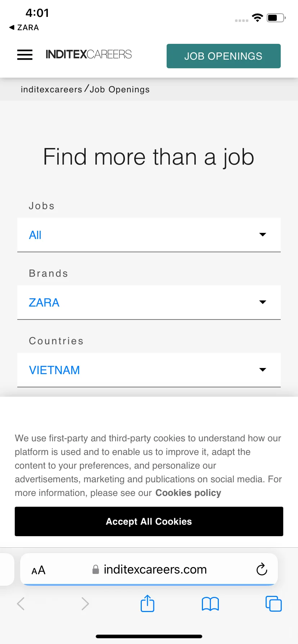Screen dimensions: 298x644
Task: Open the hamburger navigation menu
Action: [25, 55]
